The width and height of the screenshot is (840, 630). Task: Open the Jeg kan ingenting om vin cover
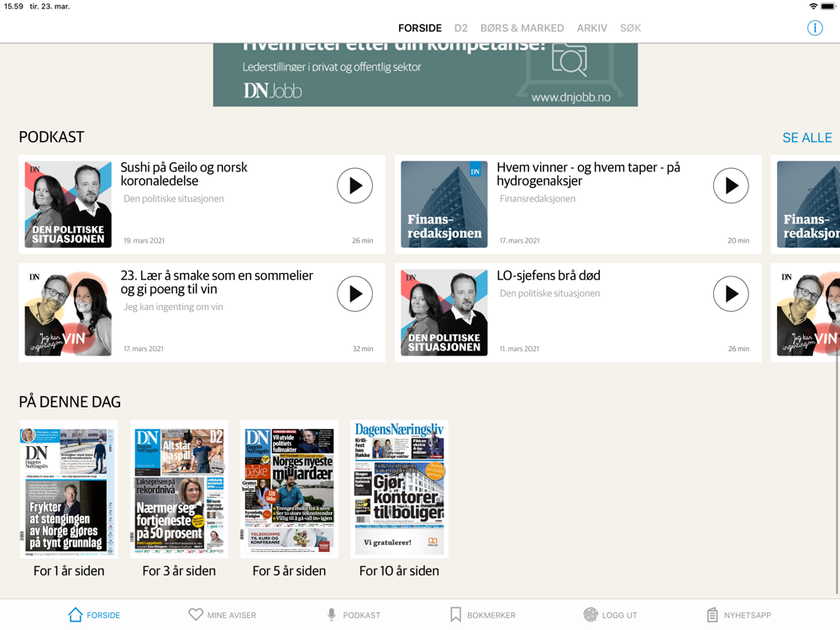[x=68, y=312]
